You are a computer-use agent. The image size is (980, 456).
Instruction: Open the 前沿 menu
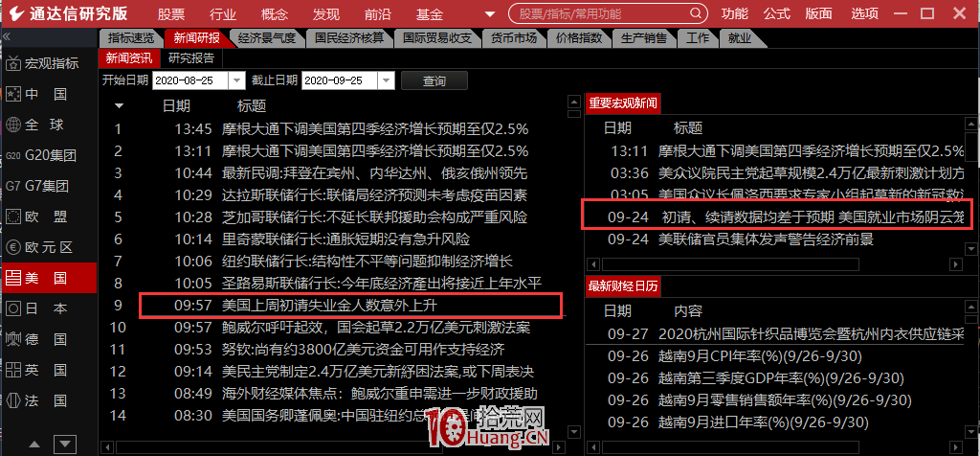377,13
